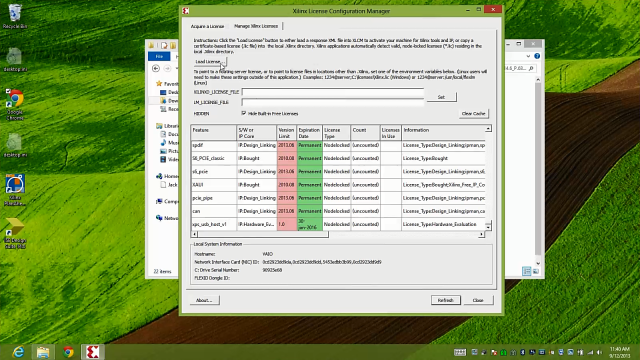Click the Feature column header
Screen dimensions: 640x360
click(213, 133)
